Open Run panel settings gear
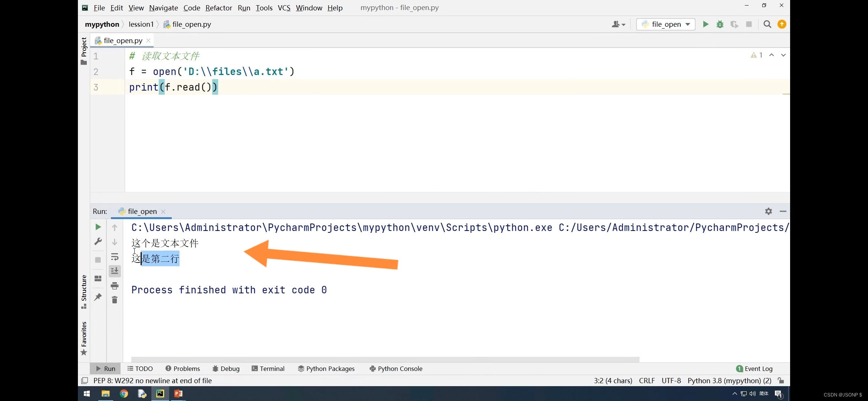This screenshot has height=401, width=868. point(769,211)
